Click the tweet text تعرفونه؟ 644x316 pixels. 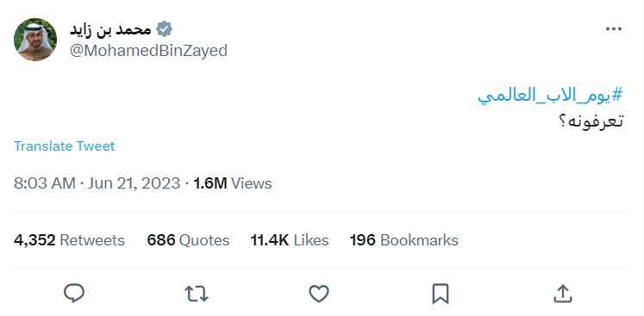pos(591,121)
